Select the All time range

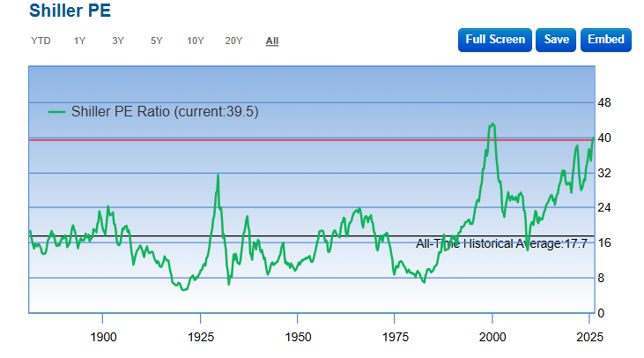(272, 41)
